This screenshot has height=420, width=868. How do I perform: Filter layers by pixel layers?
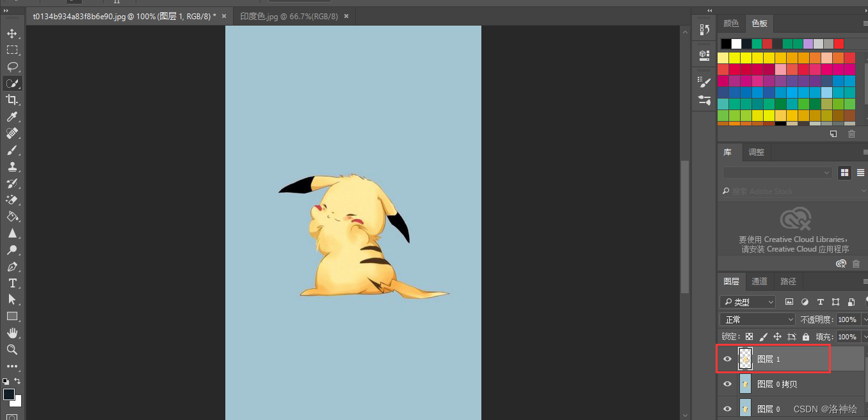tap(789, 302)
